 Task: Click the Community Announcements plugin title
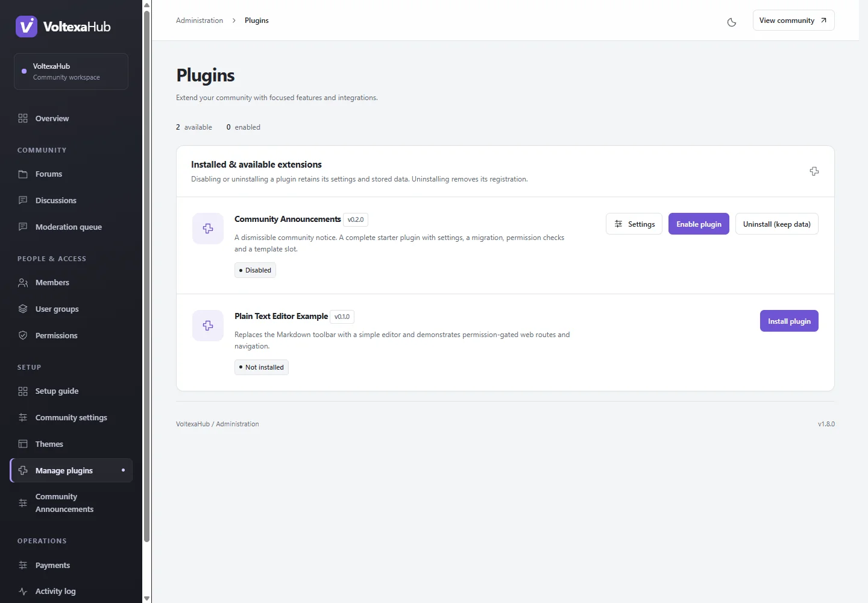pyautogui.click(x=288, y=219)
